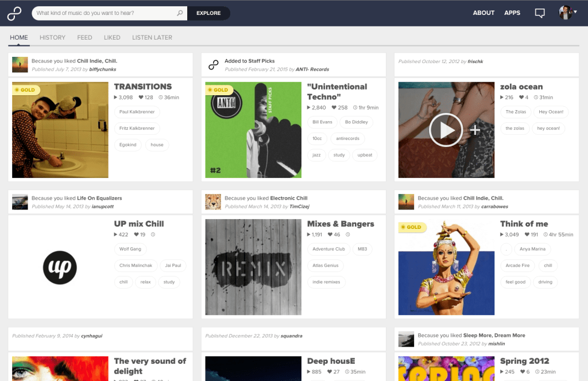Open the Mixes & Bangers title
588x381 pixels.
(341, 224)
